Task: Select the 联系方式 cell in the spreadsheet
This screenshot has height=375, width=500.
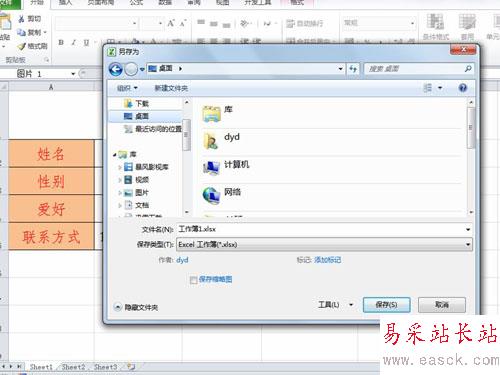Action: coord(51,237)
